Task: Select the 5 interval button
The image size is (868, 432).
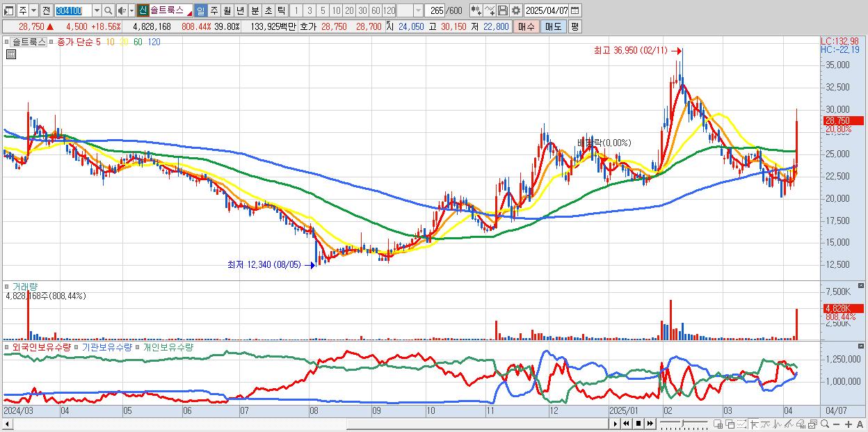Action: [x=323, y=10]
